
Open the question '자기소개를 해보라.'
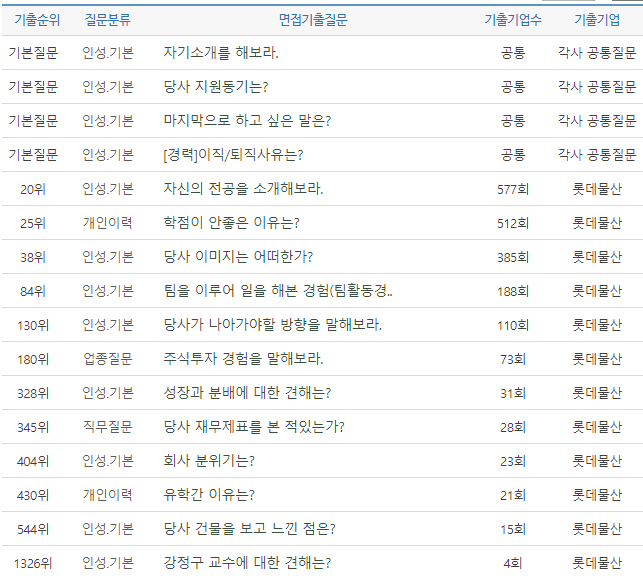[x=221, y=53]
